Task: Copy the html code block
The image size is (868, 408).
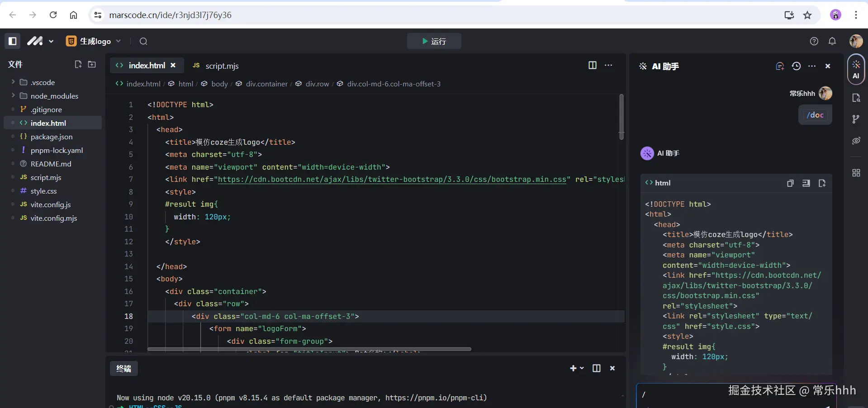Action: [790, 183]
